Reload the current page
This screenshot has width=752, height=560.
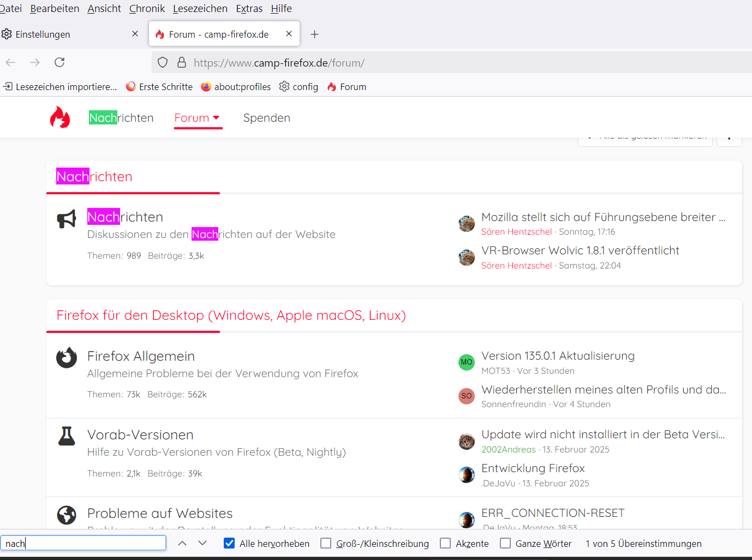click(x=59, y=62)
